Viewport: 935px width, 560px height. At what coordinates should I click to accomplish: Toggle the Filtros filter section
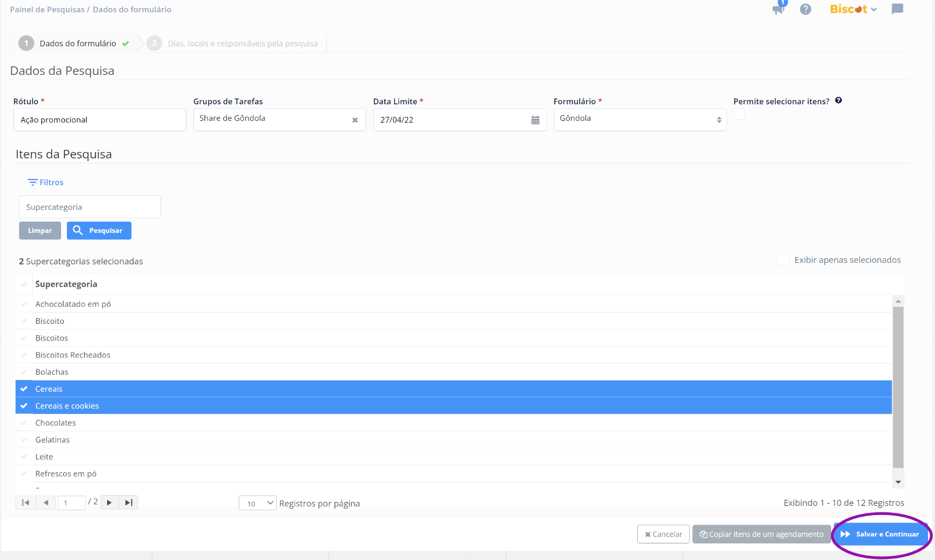click(46, 183)
